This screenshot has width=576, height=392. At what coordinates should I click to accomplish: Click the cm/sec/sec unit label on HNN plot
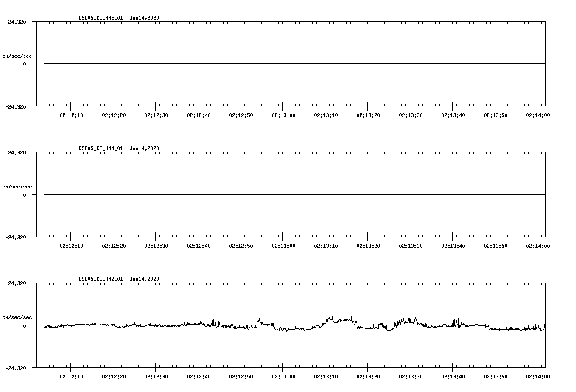pyautogui.click(x=17, y=187)
